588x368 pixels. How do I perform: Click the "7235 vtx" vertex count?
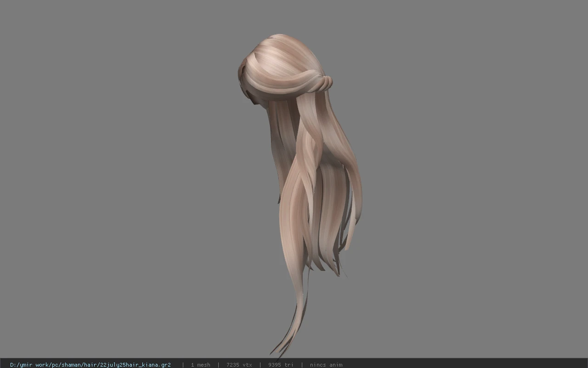point(239,365)
